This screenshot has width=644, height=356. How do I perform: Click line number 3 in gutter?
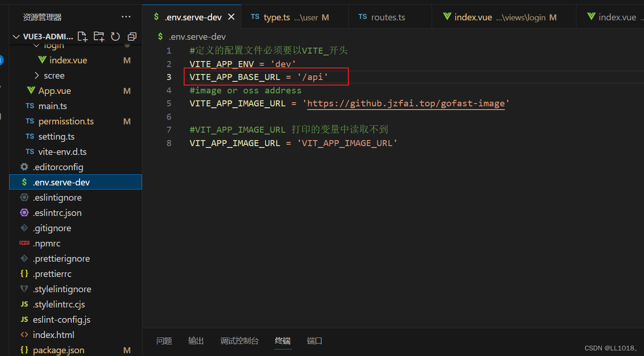pyautogui.click(x=169, y=77)
